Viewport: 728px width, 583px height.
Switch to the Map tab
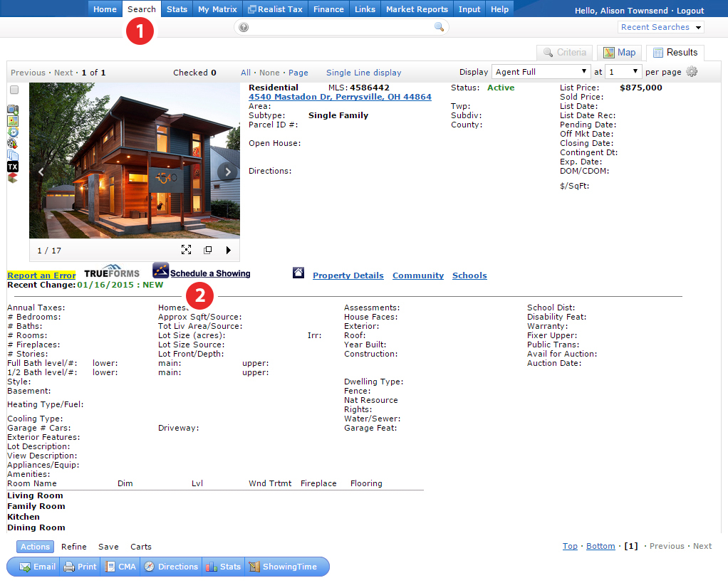click(619, 53)
